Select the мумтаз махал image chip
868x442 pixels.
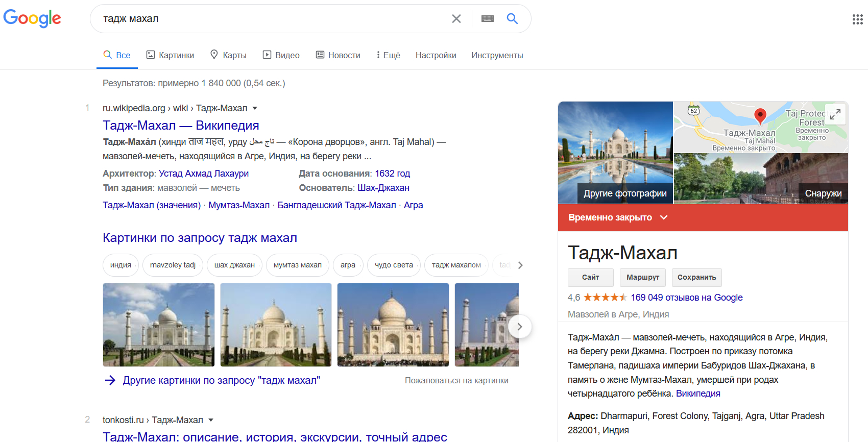[x=298, y=265]
